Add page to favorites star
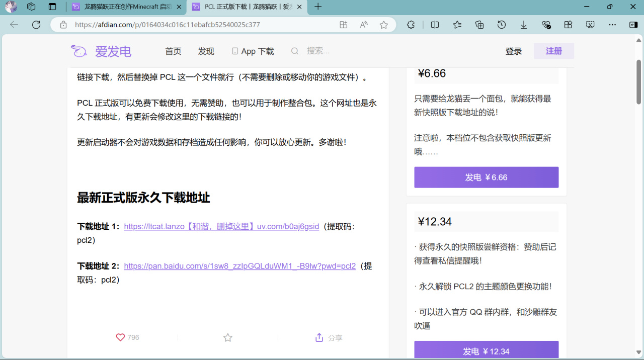Screen dimensions: 644x360 pos(384,25)
